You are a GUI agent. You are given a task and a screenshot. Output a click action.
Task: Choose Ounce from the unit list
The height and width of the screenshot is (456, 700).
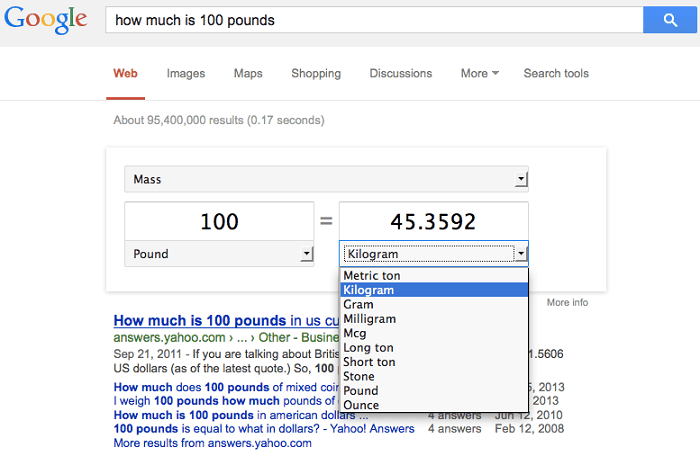(x=434, y=405)
